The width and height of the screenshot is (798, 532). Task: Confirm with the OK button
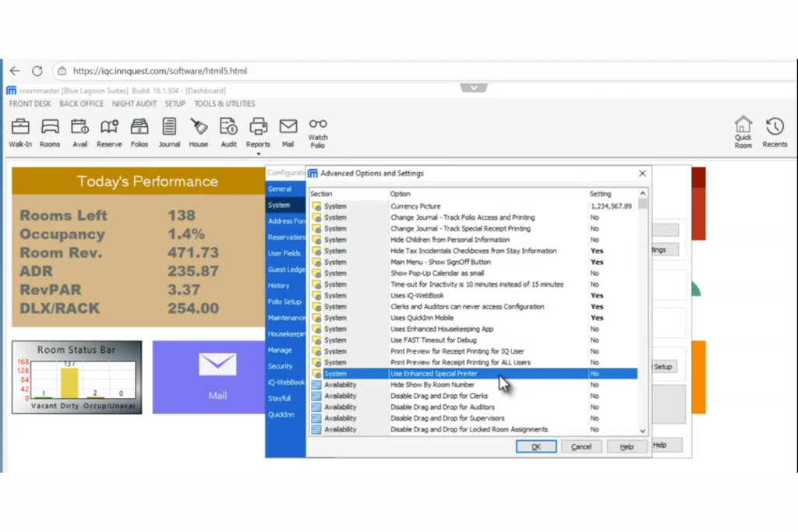(x=536, y=446)
